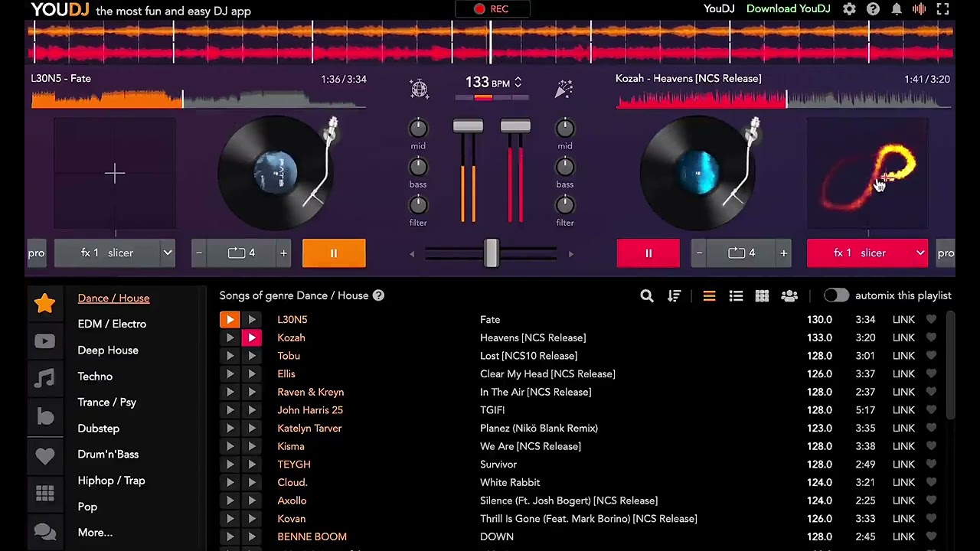Enter fullscreen mode icon
The height and width of the screenshot is (551, 980).
point(943,9)
